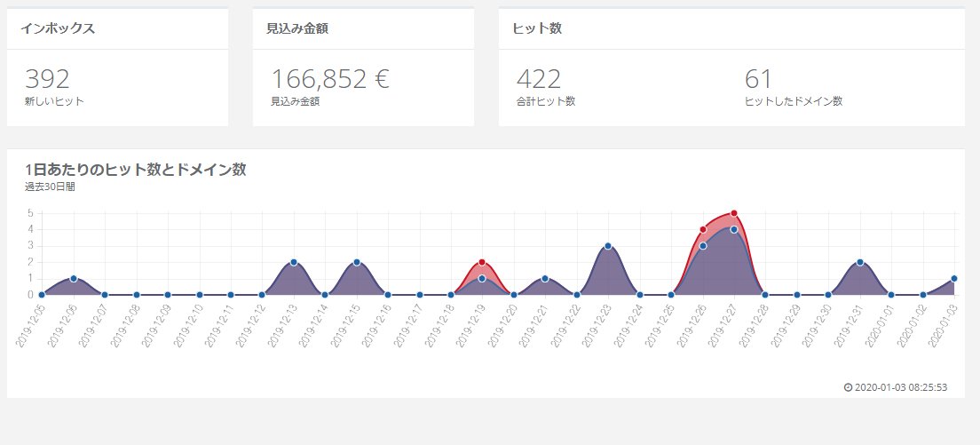Viewport: 980px width, 445px height.
Task: Click the chart title 1日あたりのヒット数とドメイン数
Action: [x=136, y=170]
